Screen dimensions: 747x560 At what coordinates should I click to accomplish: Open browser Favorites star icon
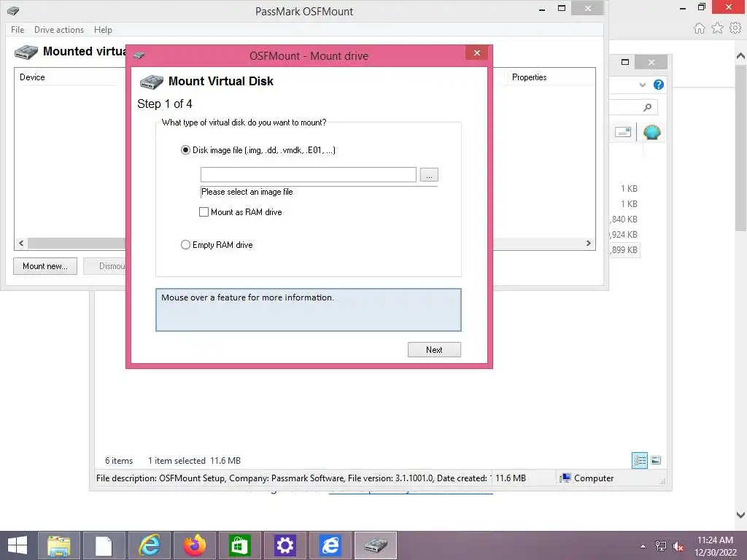pyautogui.click(x=717, y=28)
